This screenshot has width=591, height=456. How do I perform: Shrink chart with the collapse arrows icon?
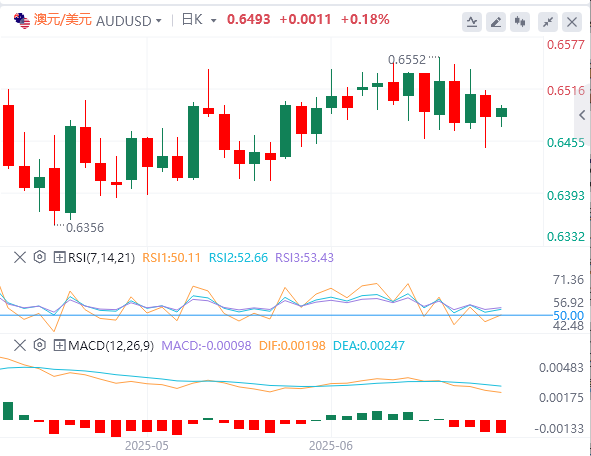click(x=548, y=22)
